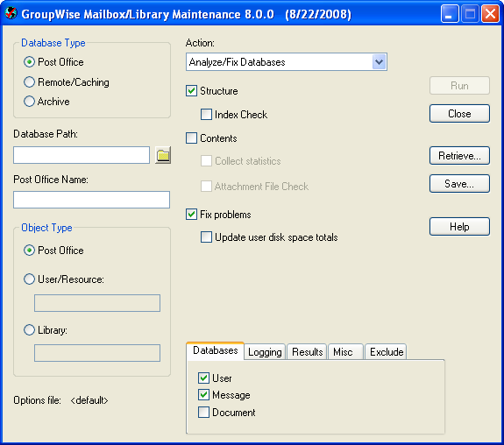The width and height of the screenshot is (504, 445).
Task: Open the Exclude tab
Action: 386,352
